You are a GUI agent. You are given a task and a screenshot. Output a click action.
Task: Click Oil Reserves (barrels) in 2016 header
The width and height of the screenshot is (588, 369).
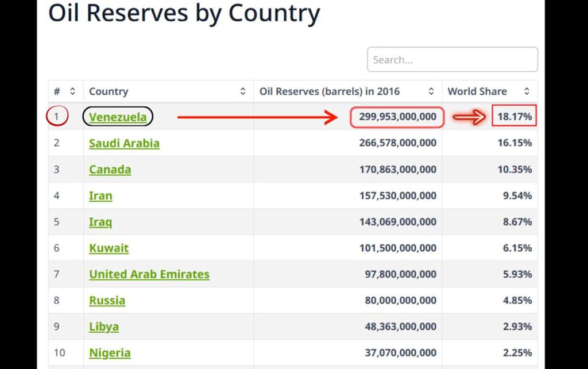pyautogui.click(x=329, y=91)
